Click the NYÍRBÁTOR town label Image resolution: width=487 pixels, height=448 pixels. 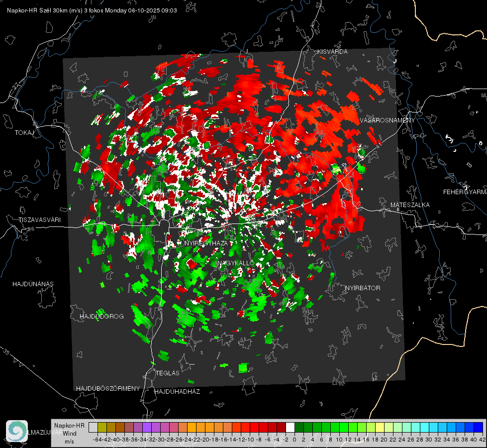[x=363, y=288]
